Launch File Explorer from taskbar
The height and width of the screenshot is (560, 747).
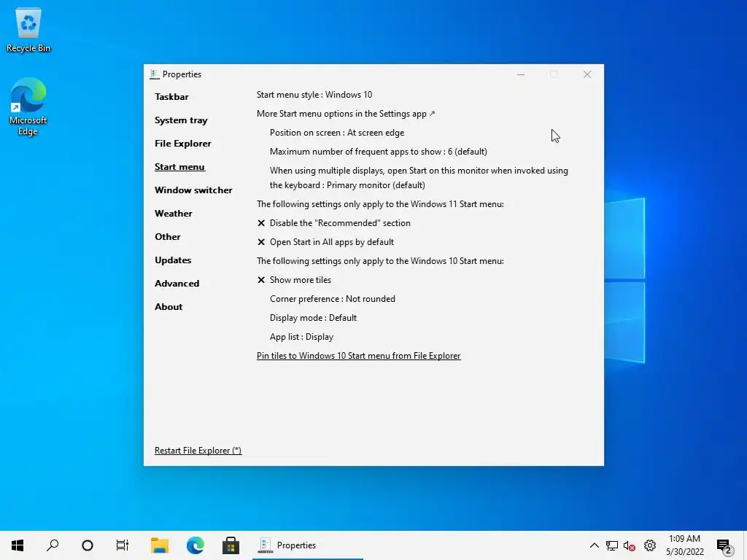[160, 545]
